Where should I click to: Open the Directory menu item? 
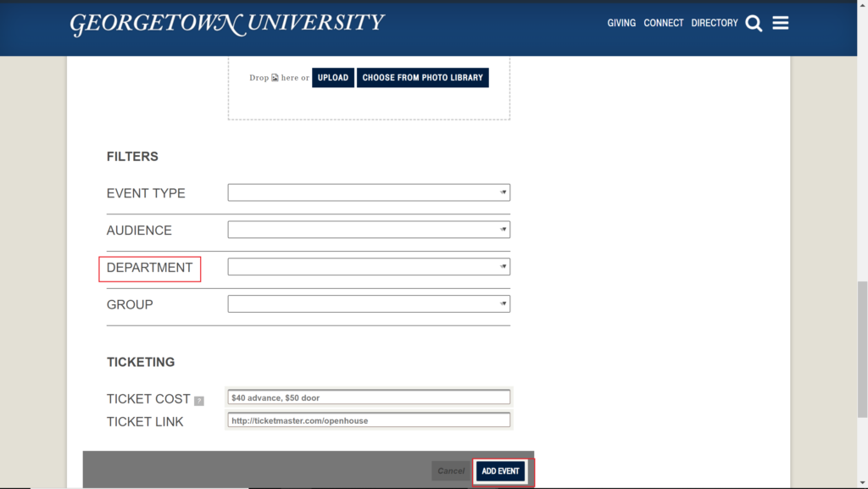tap(715, 23)
